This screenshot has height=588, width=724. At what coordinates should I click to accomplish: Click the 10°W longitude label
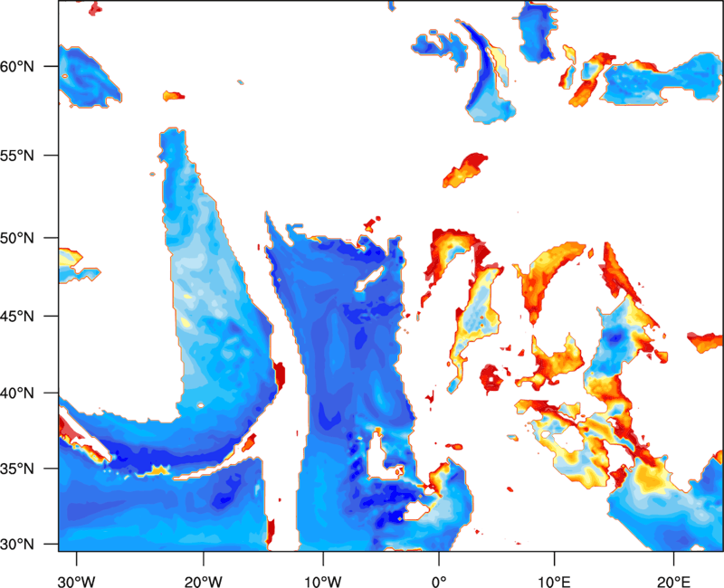(323, 582)
